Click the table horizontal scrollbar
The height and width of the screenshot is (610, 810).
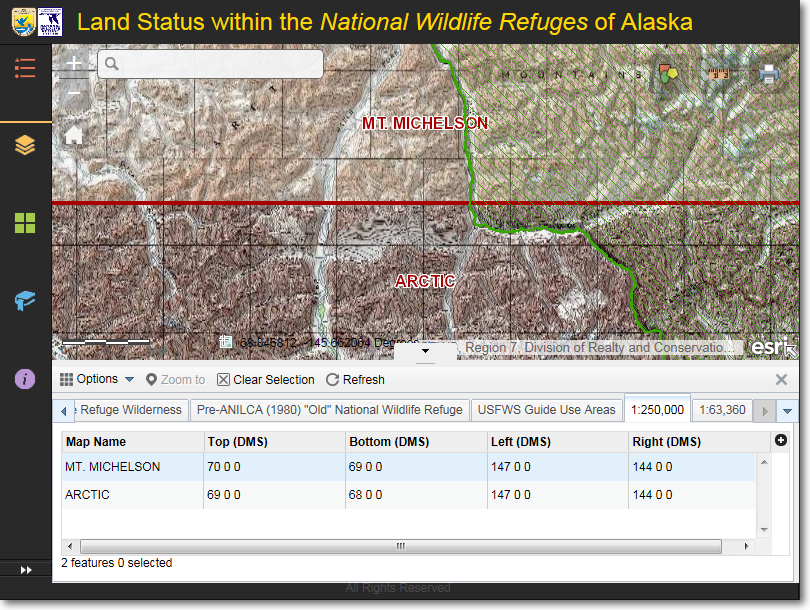(400, 546)
